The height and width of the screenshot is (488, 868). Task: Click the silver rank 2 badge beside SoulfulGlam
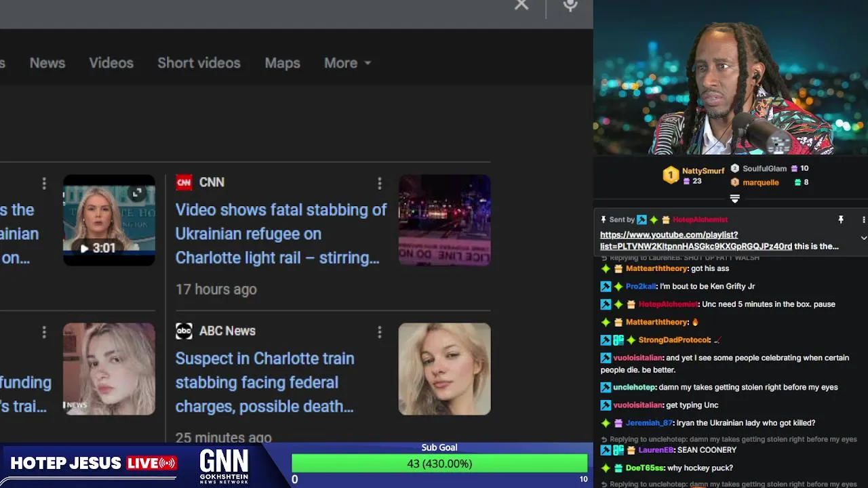tap(734, 168)
